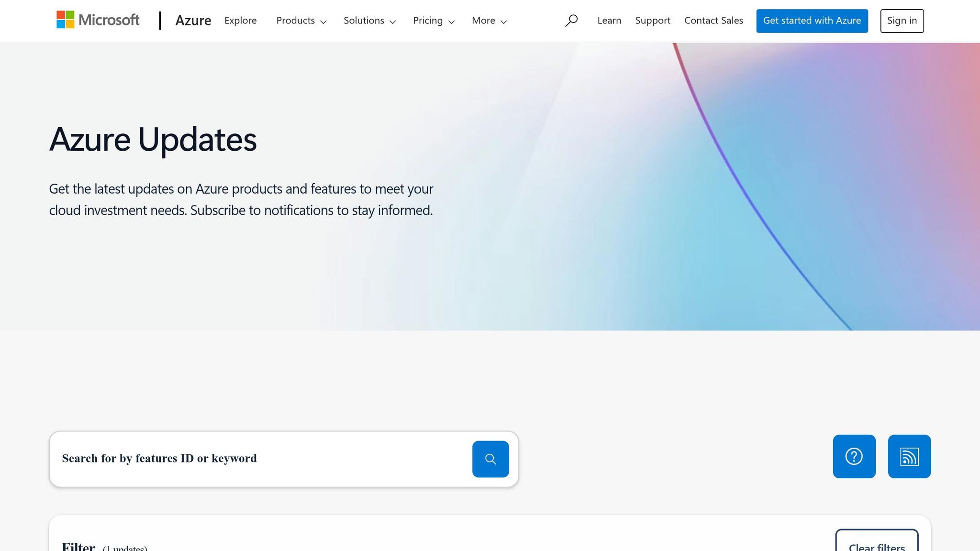Click the header search magnifier icon
This screenshot has width=980, height=551.
[571, 21]
